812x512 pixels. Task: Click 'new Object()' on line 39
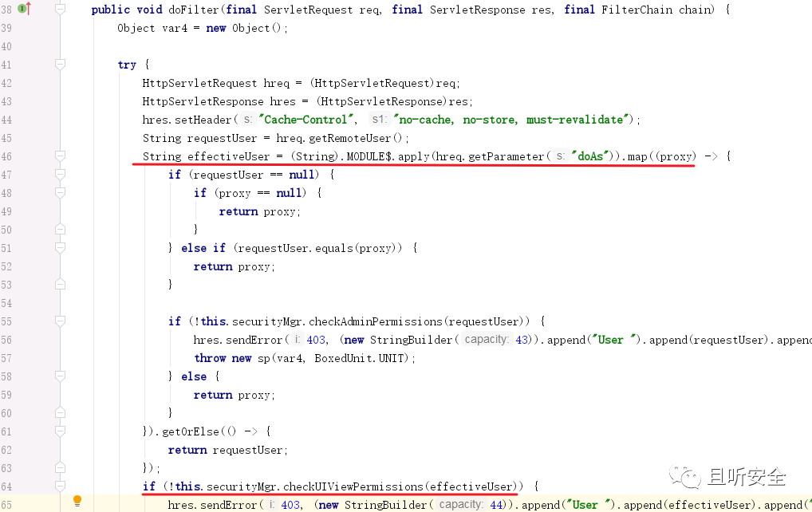click(243, 28)
